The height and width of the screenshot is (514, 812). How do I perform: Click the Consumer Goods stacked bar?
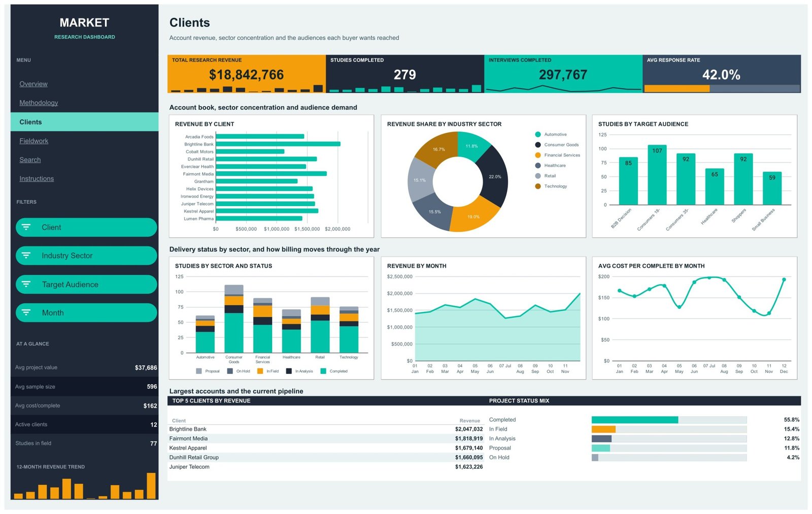pos(234,319)
